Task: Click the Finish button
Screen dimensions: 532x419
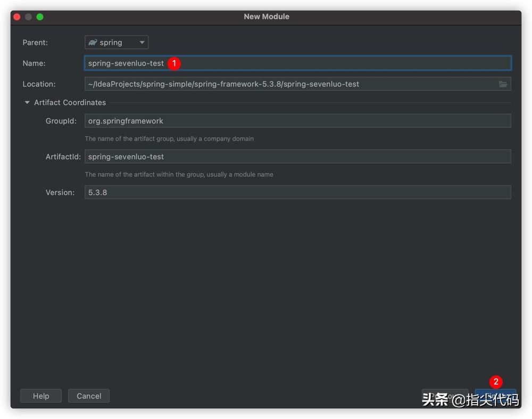Action: click(495, 396)
